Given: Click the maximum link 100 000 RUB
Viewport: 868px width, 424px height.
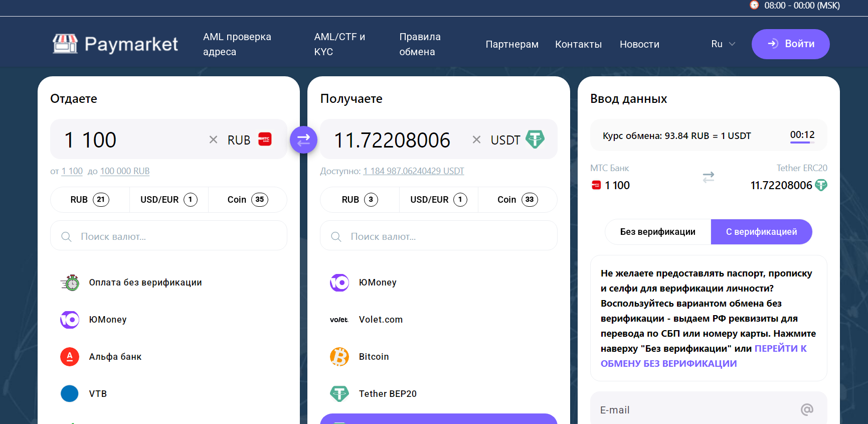Looking at the screenshot, I should click(125, 171).
